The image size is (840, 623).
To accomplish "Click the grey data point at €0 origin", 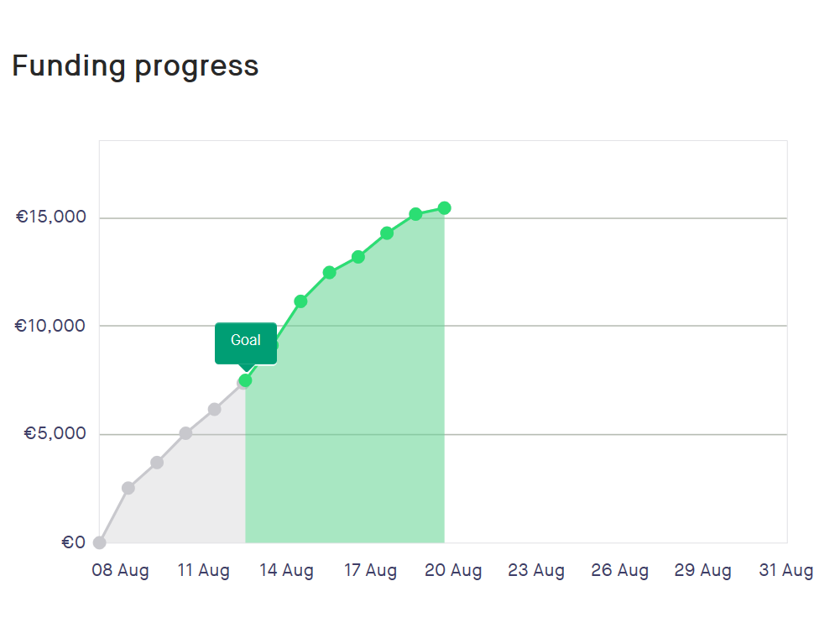I will (x=100, y=542).
